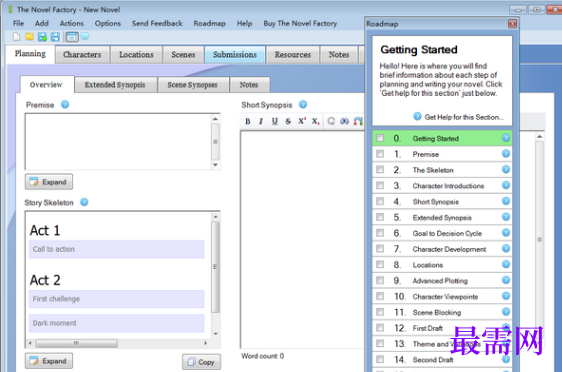The height and width of the screenshot is (372, 562).
Task: Switch to the Characters tab
Action: click(x=82, y=54)
